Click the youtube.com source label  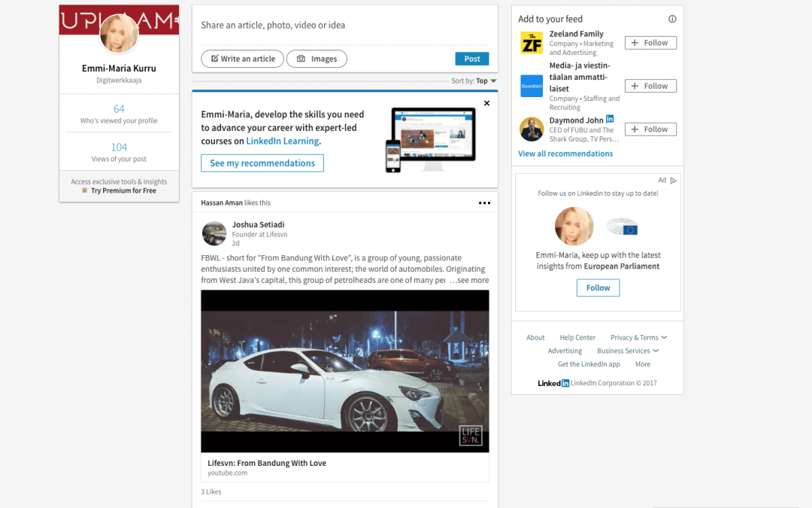(227, 473)
